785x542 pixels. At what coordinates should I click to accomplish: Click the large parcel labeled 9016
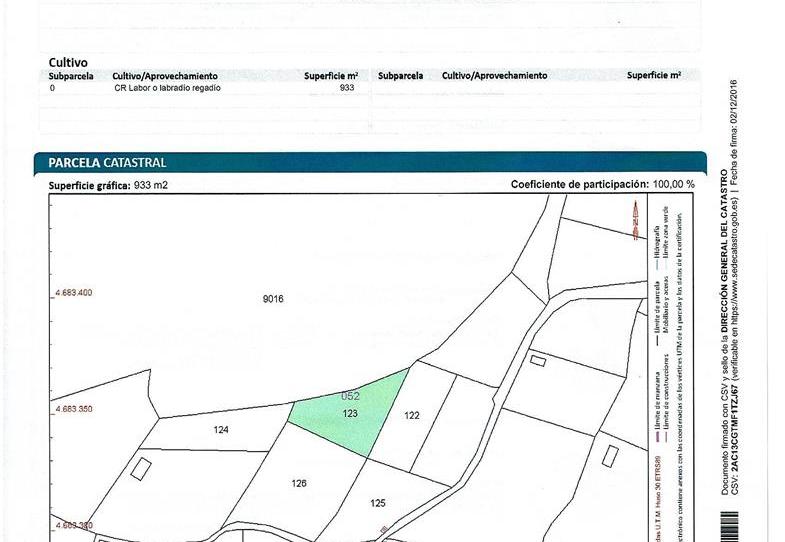coord(273,299)
